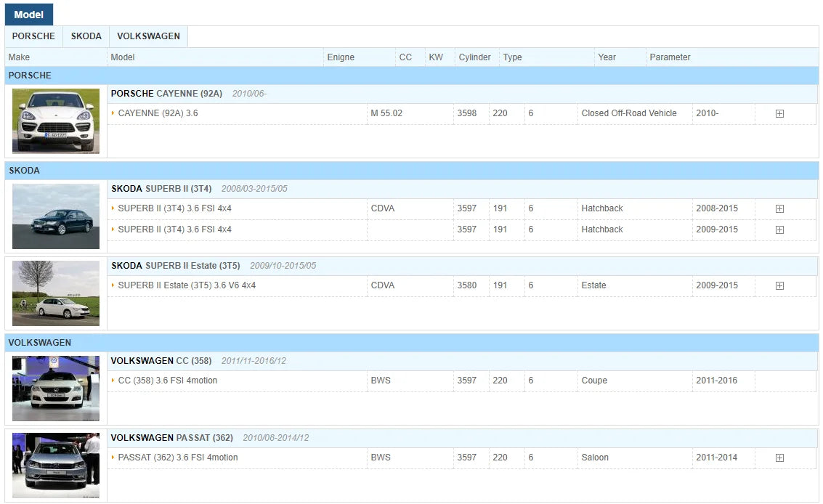
Task: Click the 2009/10-2015/05 date range text
Action: click(283, 266)
